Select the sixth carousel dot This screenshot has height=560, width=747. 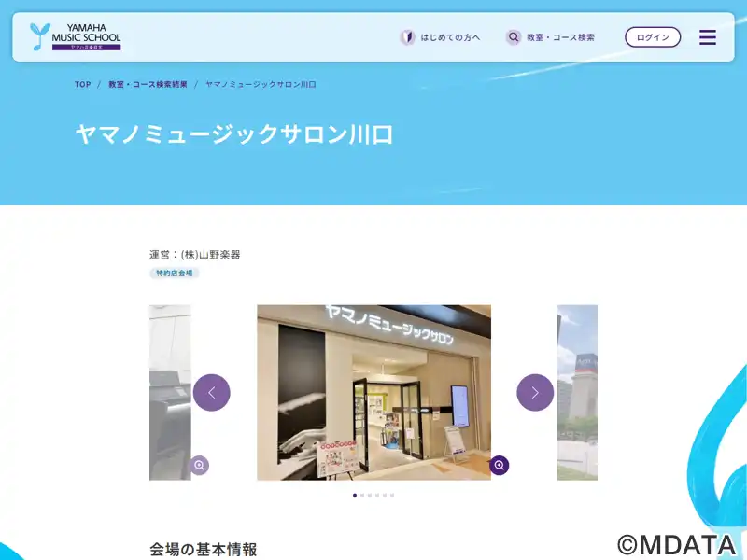tap(392, 496)
